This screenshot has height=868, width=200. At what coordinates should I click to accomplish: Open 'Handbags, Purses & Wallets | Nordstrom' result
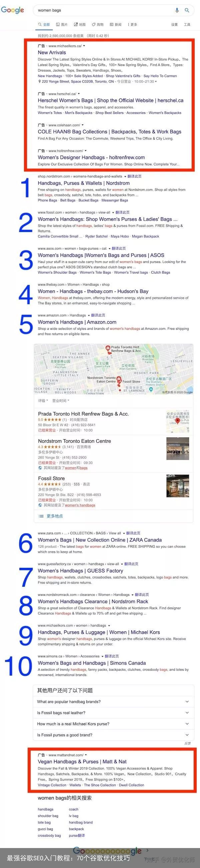click(84, 183)
